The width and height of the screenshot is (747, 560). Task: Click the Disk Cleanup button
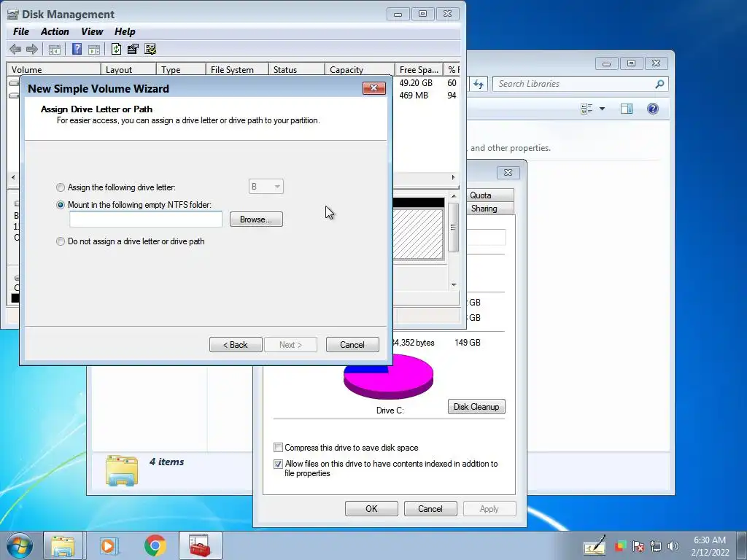[x=476, y=407]
